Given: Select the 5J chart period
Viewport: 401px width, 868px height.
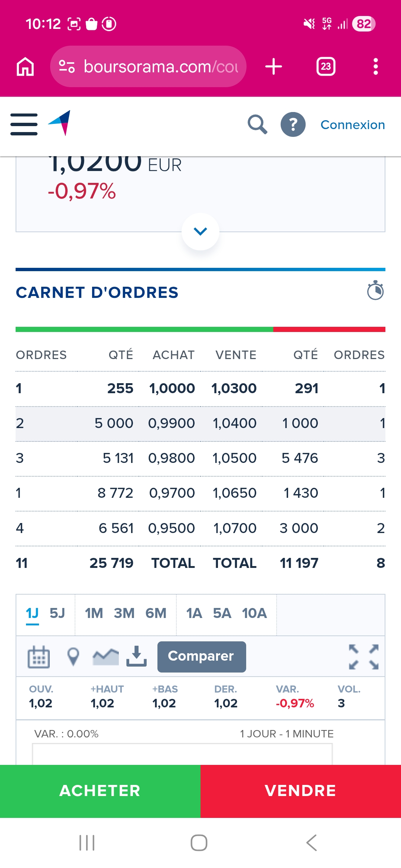Looking at the screenshot, I should coord(57,613).
